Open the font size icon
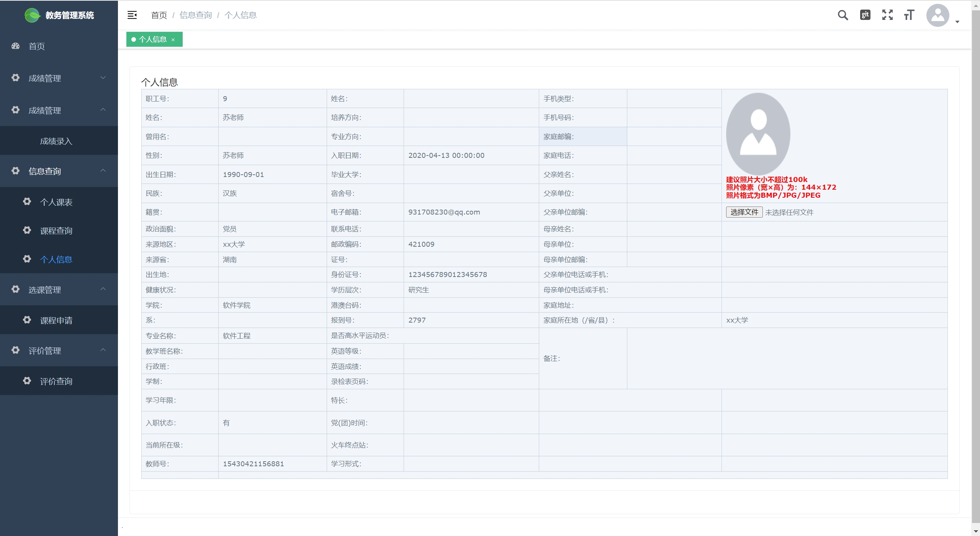This screenshot has width=980, height=536. pyautogui.click(x=909, y=15)
